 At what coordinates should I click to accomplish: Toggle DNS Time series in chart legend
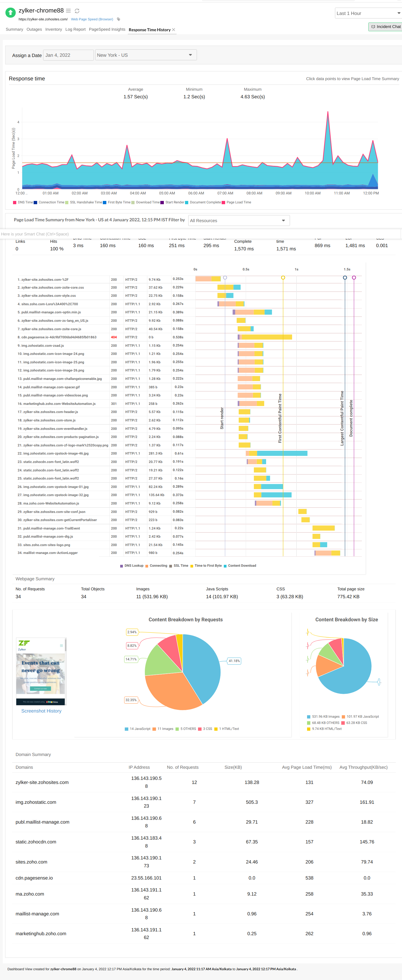(23, 202)
